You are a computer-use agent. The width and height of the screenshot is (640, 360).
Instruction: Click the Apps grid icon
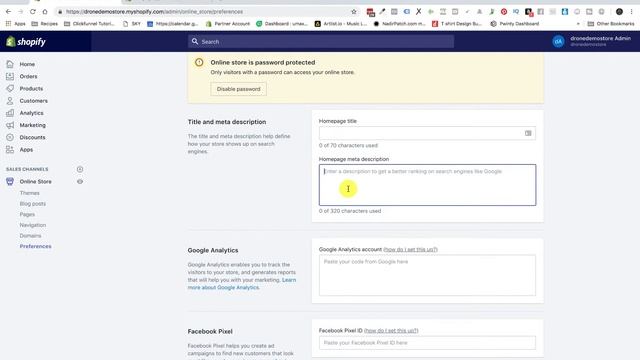(10, 150)
